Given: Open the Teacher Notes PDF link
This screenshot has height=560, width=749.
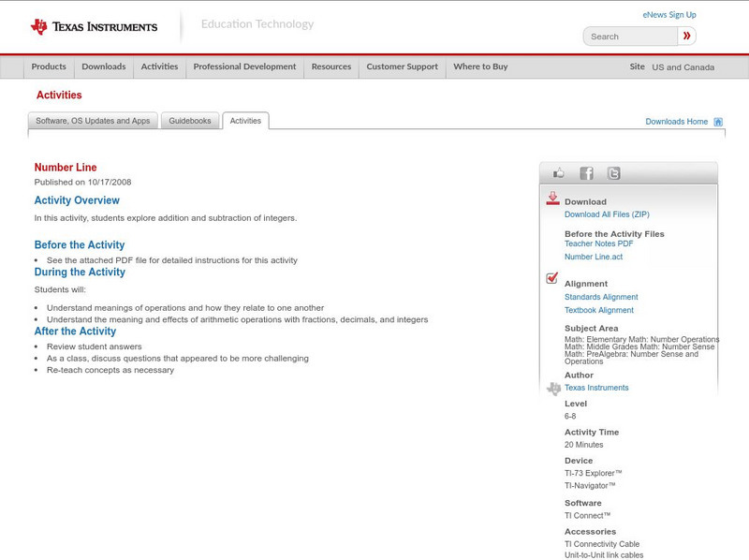Looking at the screenshot, I should 598,243.
